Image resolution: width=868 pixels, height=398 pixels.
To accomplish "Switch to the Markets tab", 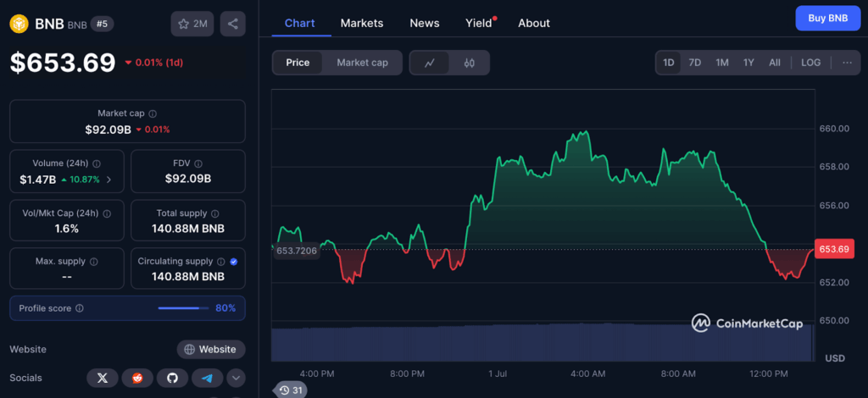I will click(x=362, y=23).
